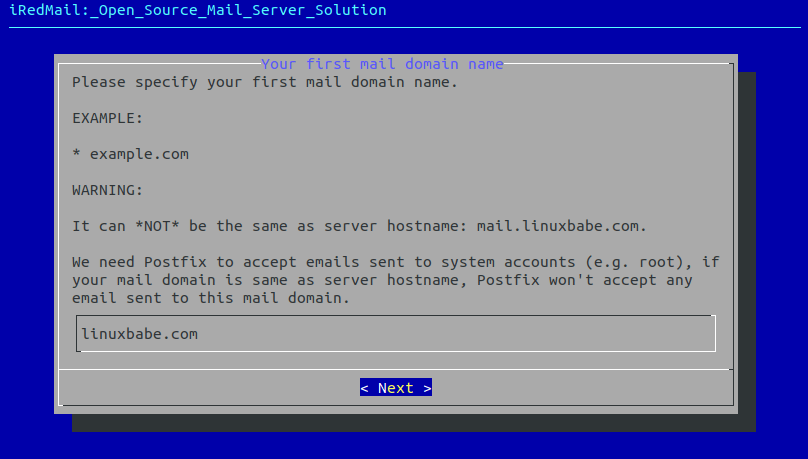Click the 'Your first mail domain name' dialog title

[x=382, y=64]
